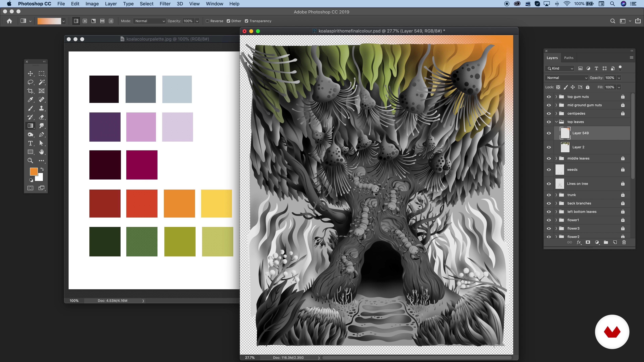Screen dimensions: 644x362
Task: Open the layer filter Kind dropdown
Action: 560,68
